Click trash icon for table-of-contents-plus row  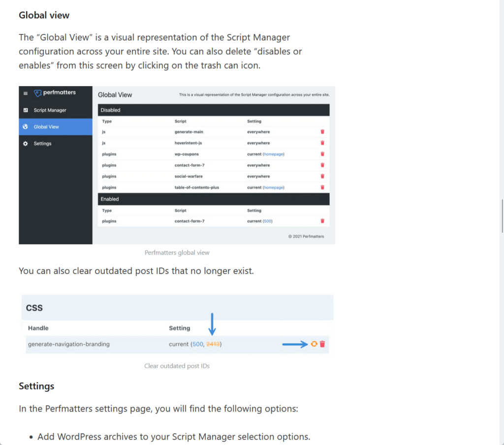tap(322, 187)
